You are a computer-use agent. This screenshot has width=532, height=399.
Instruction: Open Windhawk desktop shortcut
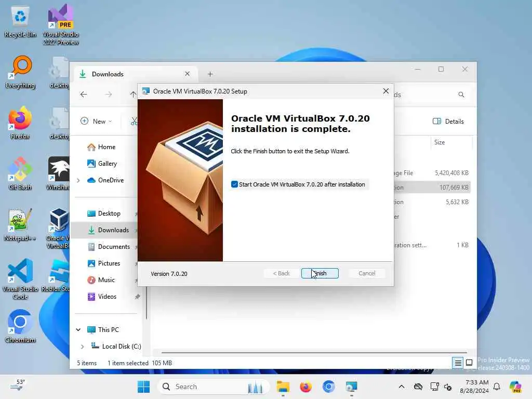58,174
